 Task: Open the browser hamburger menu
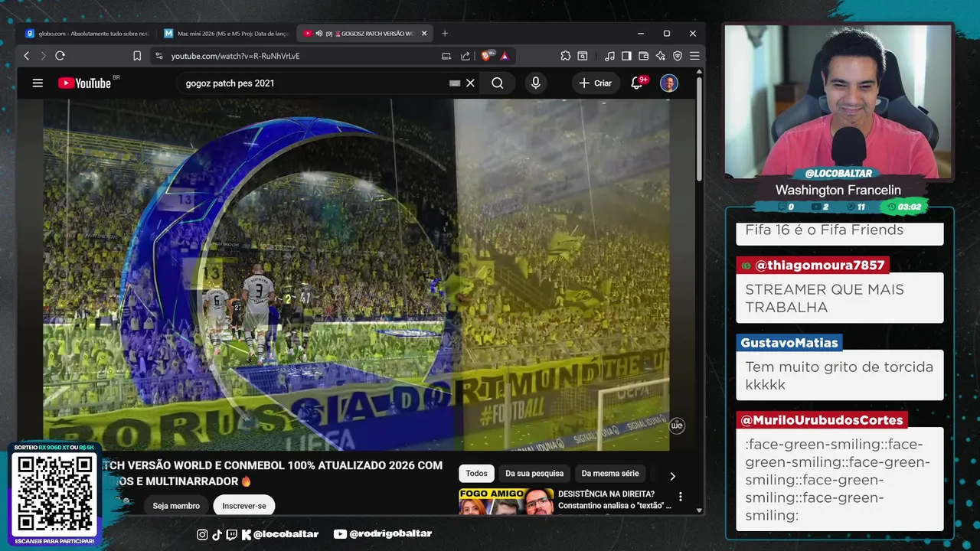click(694, 56)
